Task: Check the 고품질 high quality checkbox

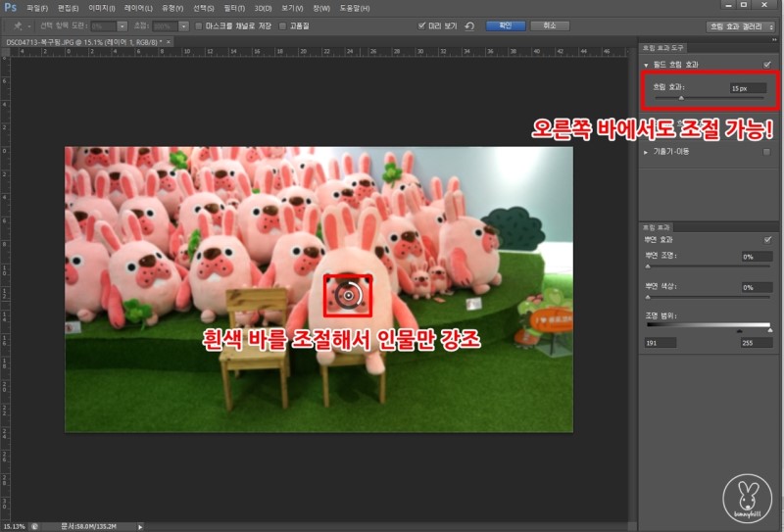Action: click(x=283, y=25)
